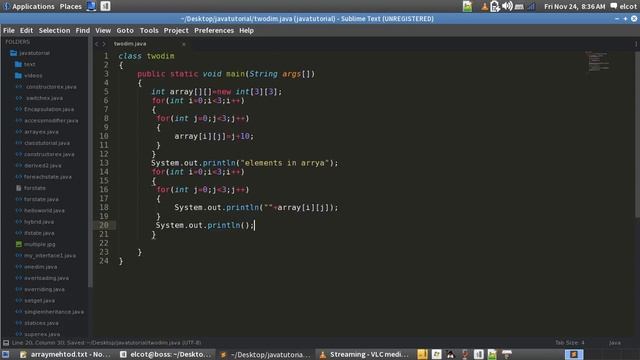The height and width of the screenshot is (360, 640).
Task: Go back with the tab left arrow
Action: 97,44
